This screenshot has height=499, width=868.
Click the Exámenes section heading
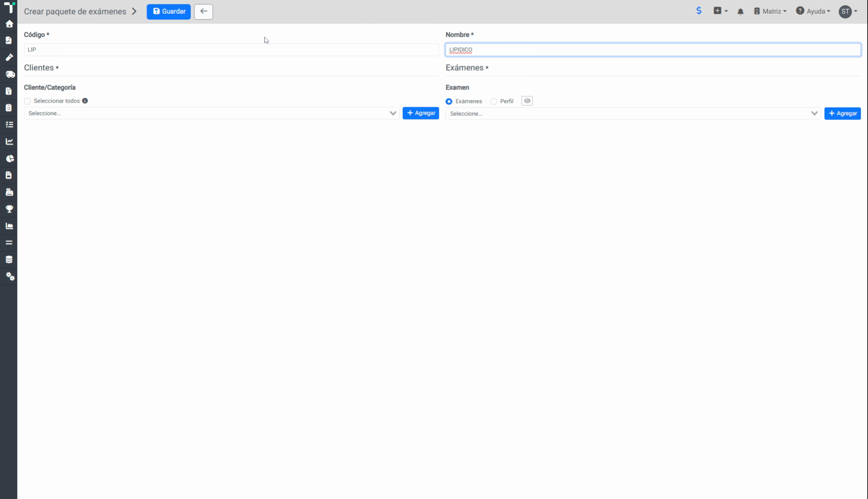pos(467,68)
